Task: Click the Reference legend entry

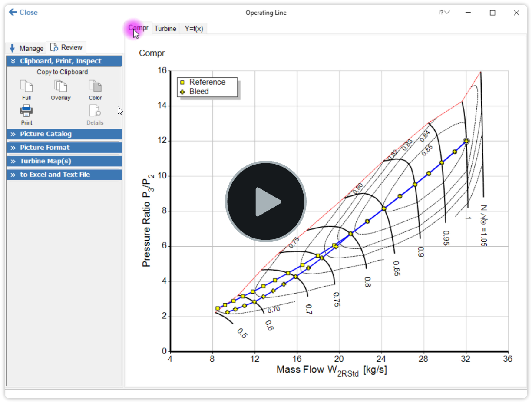Action: click(207, 82)
